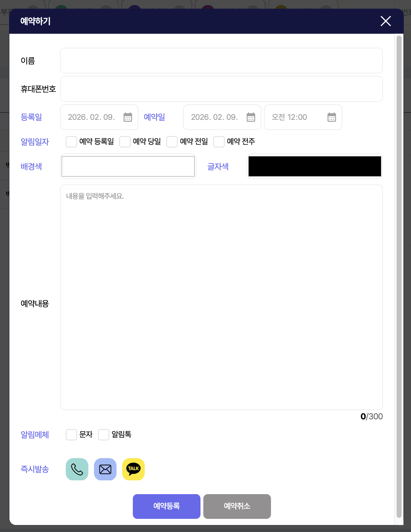Close the 예약하기 dialog with the X

click(386, 21)
